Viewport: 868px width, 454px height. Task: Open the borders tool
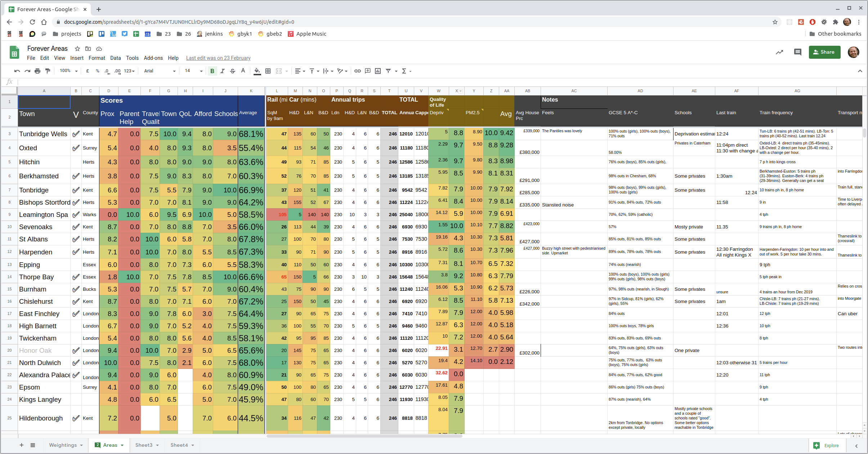coord(268,71)
